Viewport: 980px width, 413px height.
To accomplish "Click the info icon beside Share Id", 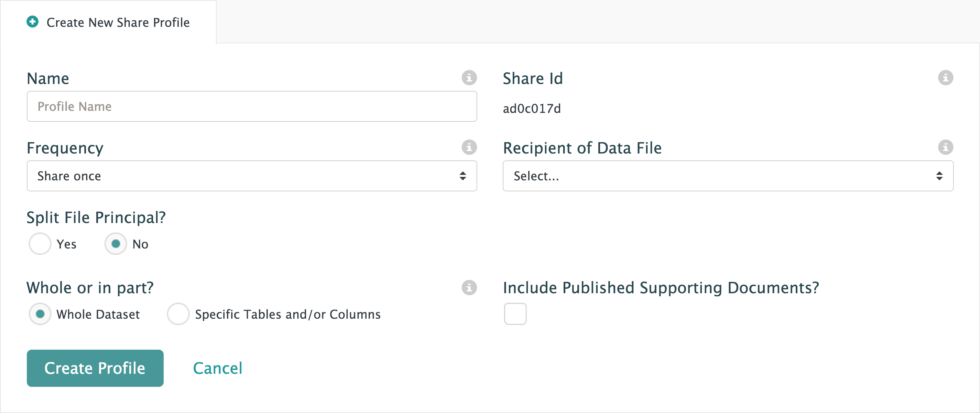I will (945, 78).
